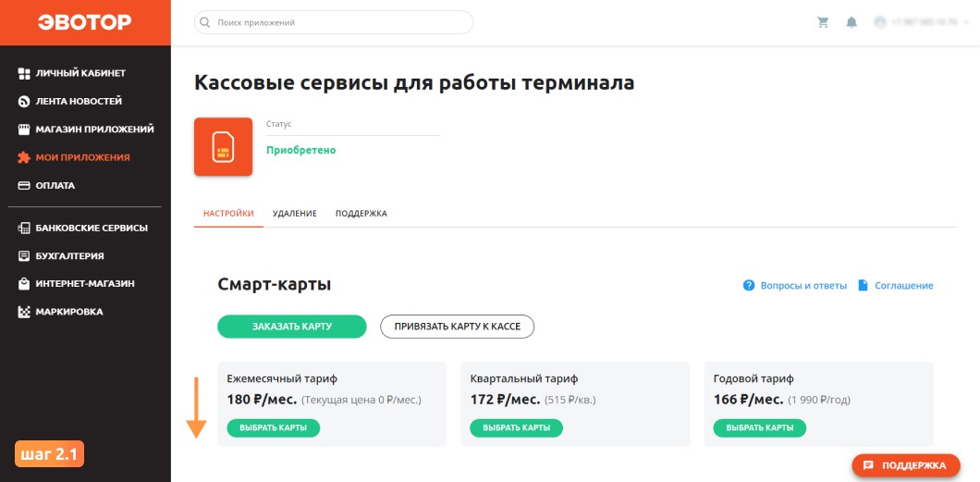Open the notifications bell

(x=851, y=22)
